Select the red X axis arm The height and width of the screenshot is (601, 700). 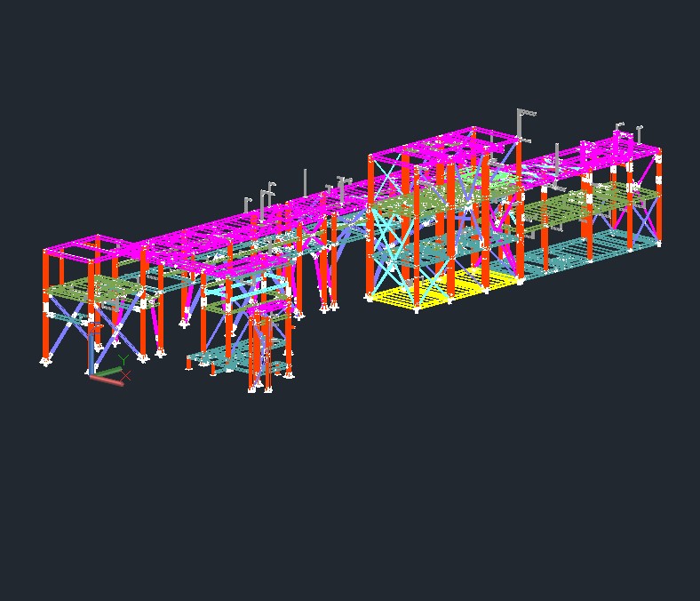pos(108,381)
